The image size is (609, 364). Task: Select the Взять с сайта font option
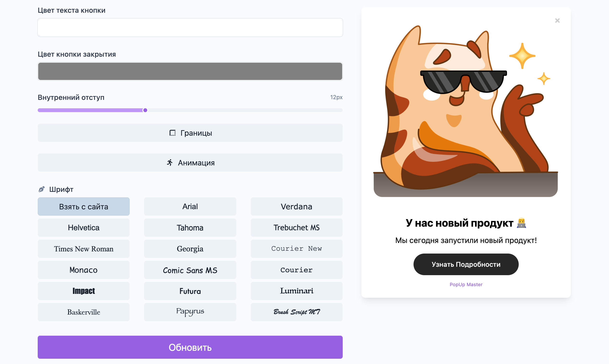coord(84,206)
